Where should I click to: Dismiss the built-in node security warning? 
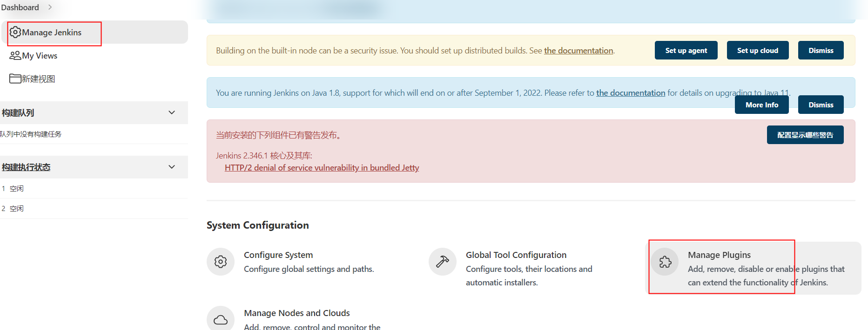[x=821, y=50]
